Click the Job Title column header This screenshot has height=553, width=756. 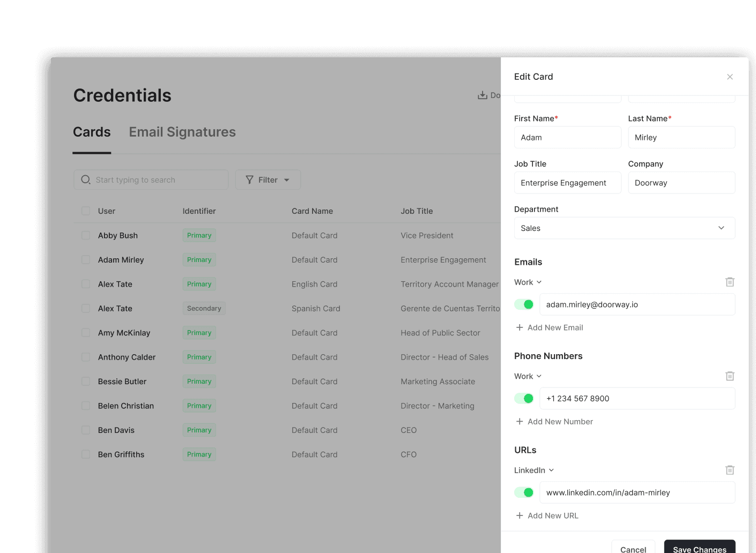(417, 211)
